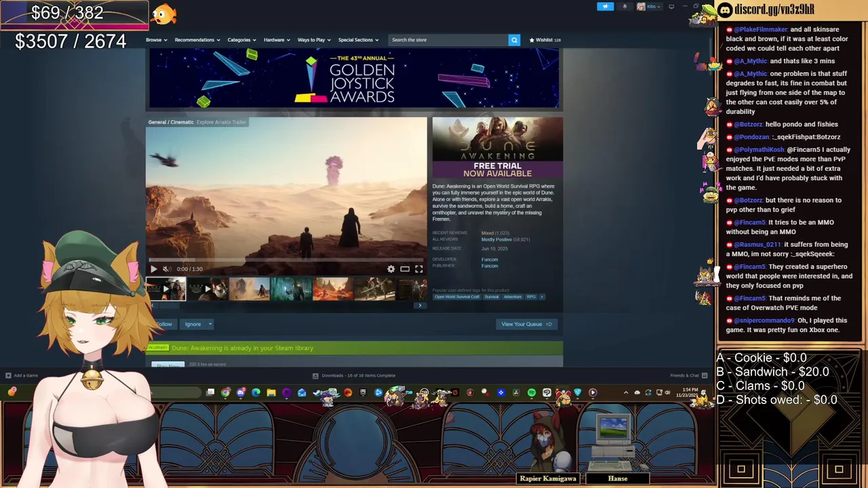Unmute the trailer volume icon
The width and height of the screenshot is (868, 488).
click(x=166, y=269)
